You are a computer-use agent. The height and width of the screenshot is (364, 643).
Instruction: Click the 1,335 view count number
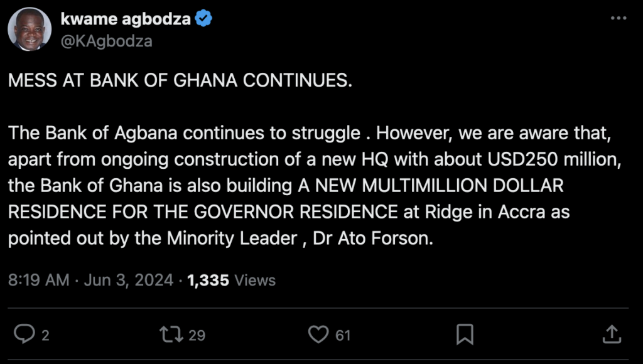tap(208, 280)
